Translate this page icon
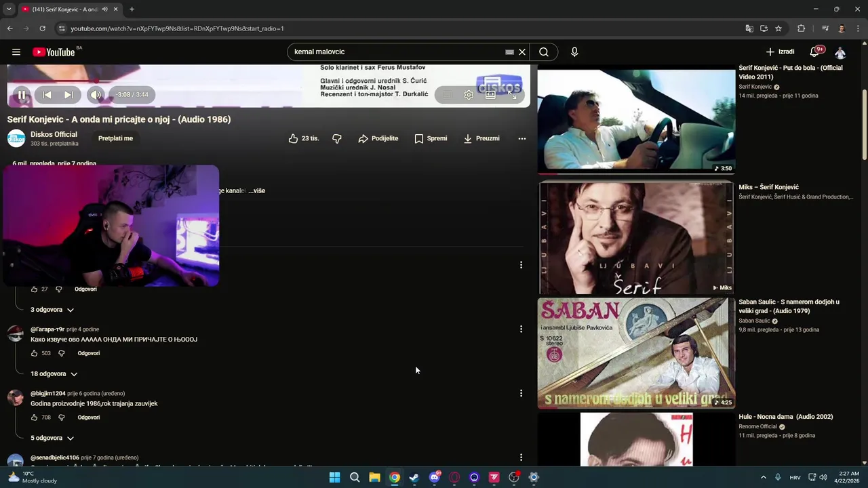The height and width of the screenshot is (488, 868). tap(749, 28)
